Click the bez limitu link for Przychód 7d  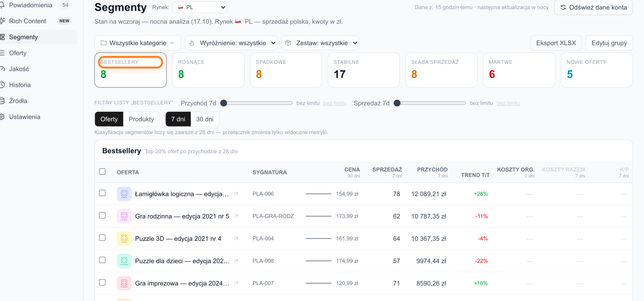tap(335, 103)
